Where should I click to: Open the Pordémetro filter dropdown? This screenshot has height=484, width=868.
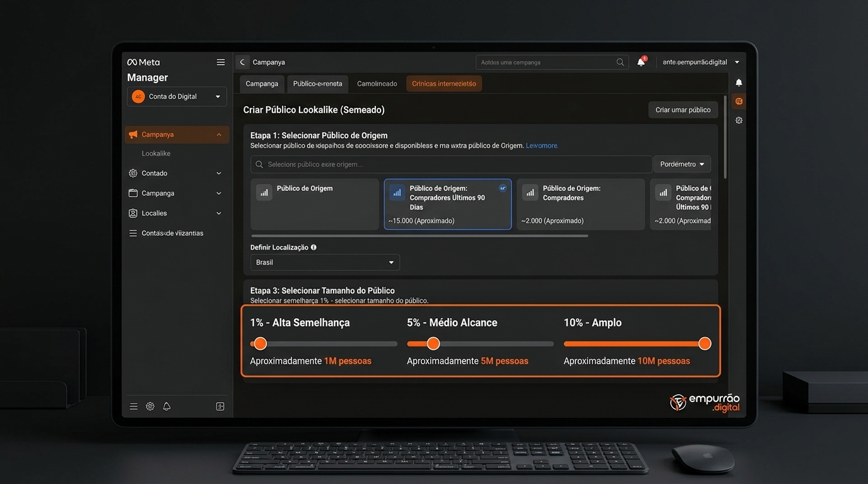(683, 164)
